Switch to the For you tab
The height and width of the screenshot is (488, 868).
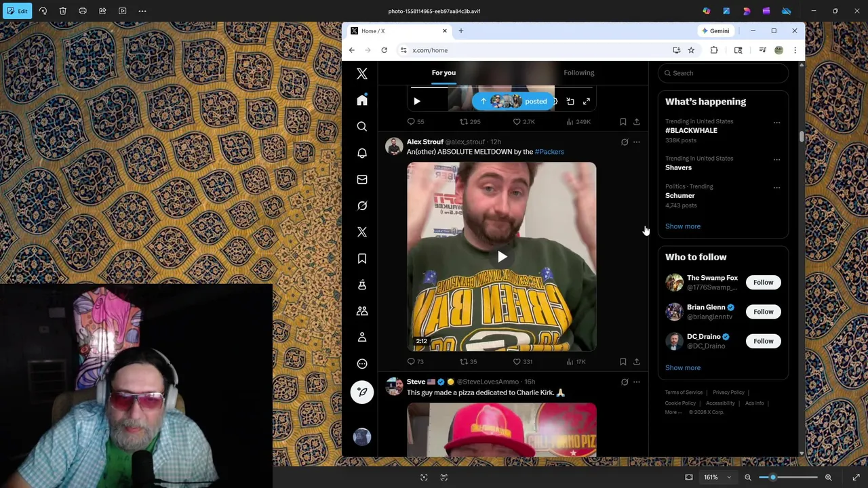click(x=443, y=73)
